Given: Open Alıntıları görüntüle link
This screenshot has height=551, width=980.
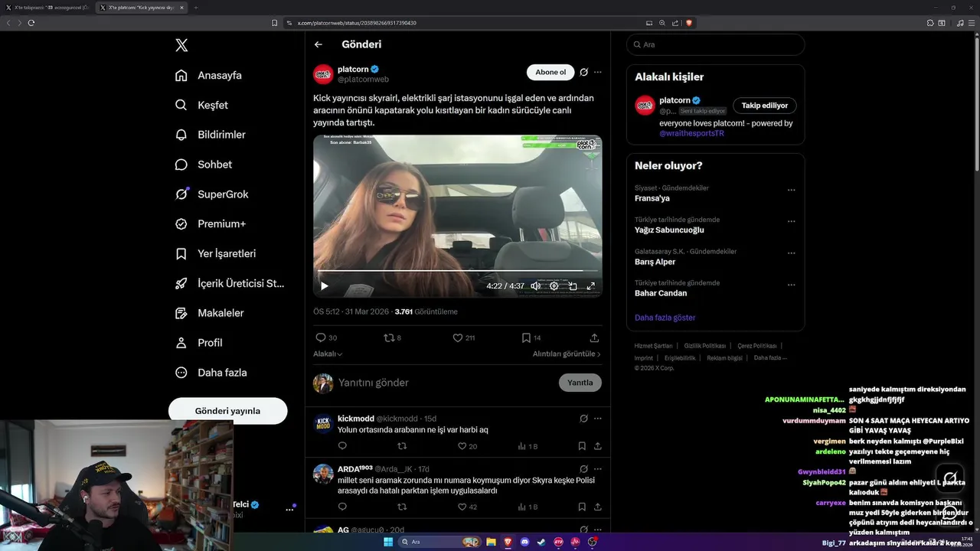Looking at the screenshot, I should [x=567, y=354].
